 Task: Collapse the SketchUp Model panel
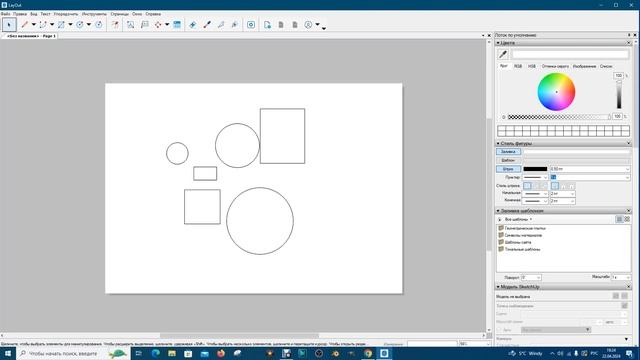[498, 287]
